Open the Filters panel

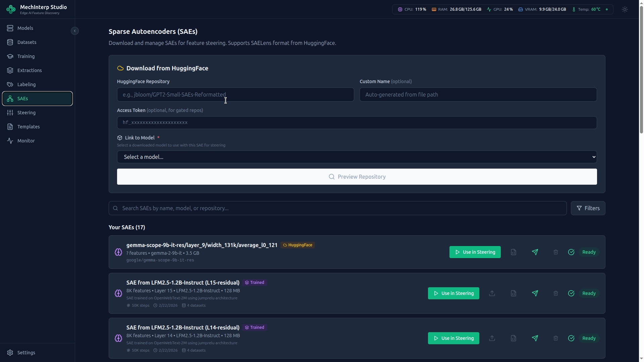click(x=588, y=208)
